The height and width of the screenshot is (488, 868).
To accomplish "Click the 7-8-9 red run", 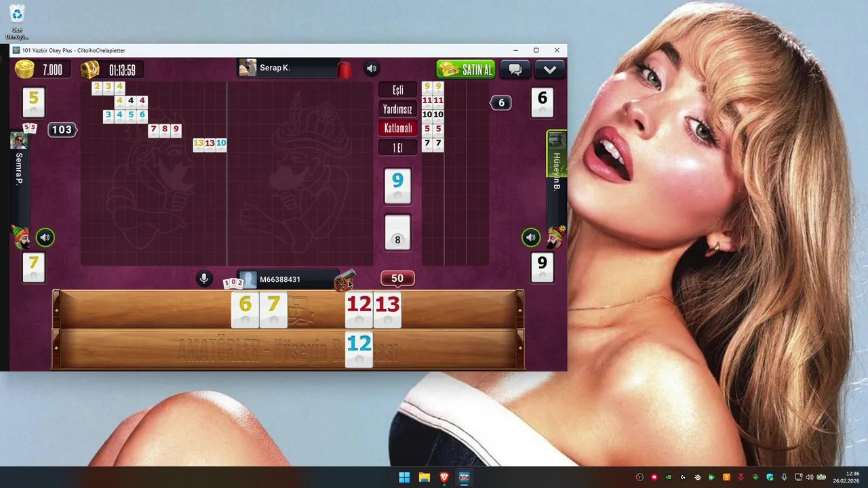I will (x=165, y=129).
